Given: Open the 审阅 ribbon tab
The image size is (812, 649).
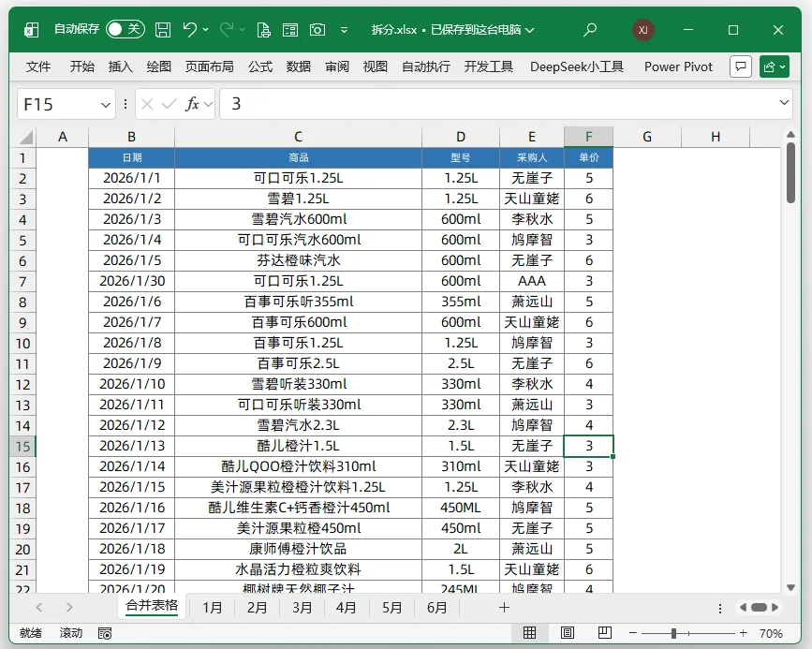Looking at the screenshot, I should tap(336, 66).
